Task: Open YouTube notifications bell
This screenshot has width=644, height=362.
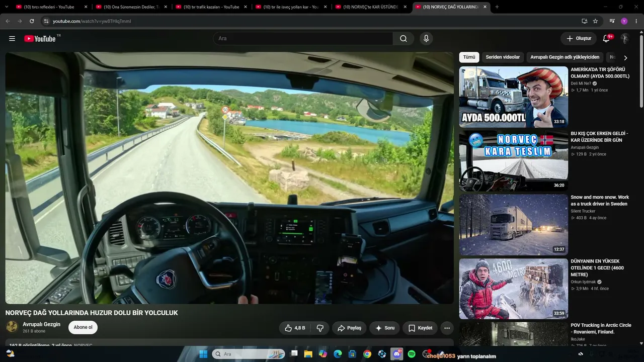Action: (x=607, y=39)
